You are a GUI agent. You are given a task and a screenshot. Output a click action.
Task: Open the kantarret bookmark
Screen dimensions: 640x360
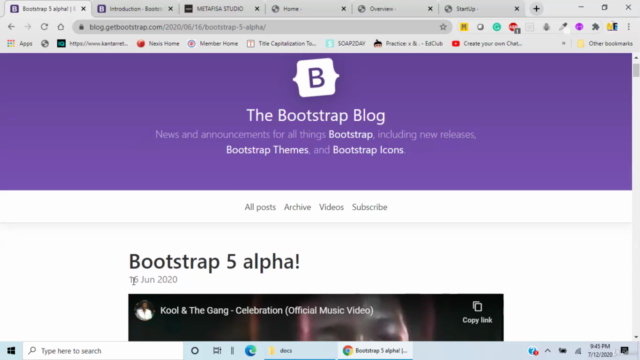coord(93,43)
